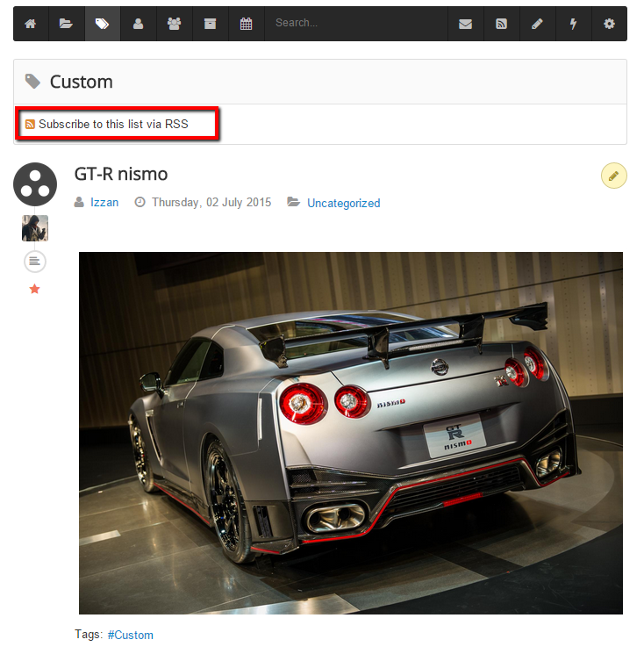Click the RSS feed icon in toolbar
The width and height of the screenshot is (644, 654).
pyautogui.click(x=502, y=24)
